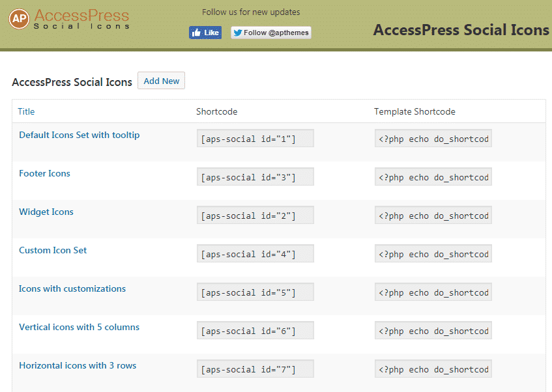Select the shortcode field with id="1"
552x392 pixels.
pyautogui.click(x=255, y=138)
